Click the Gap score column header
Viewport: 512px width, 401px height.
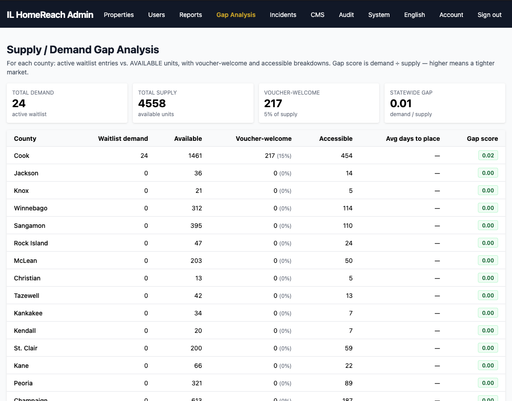point(482,139)
